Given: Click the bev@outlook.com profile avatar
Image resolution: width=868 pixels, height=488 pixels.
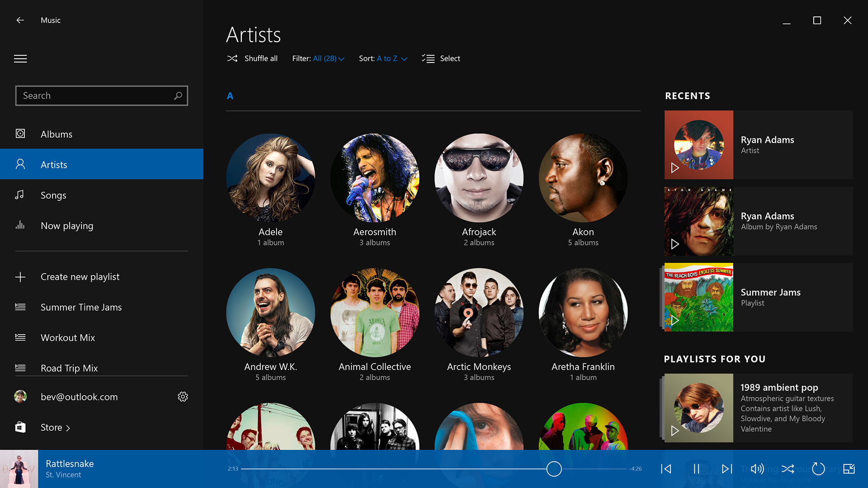Looking at the screenshot, I should point(20,397).
